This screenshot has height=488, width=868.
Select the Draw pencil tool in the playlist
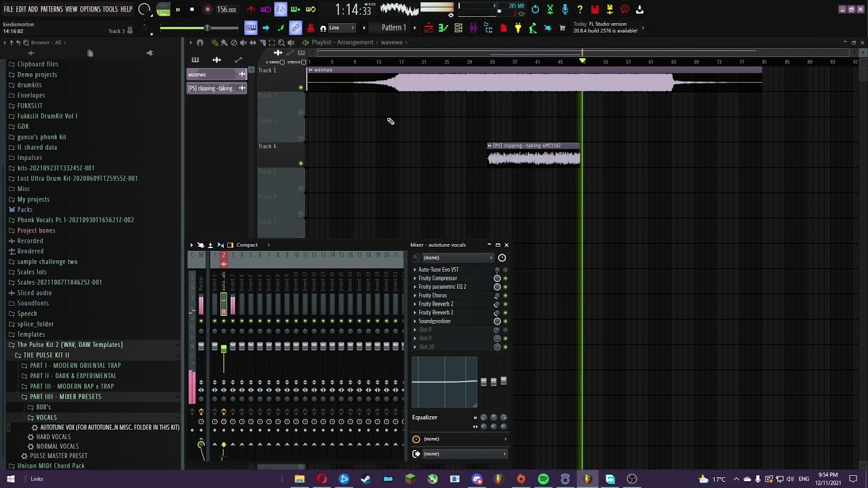tap(215, 43)
